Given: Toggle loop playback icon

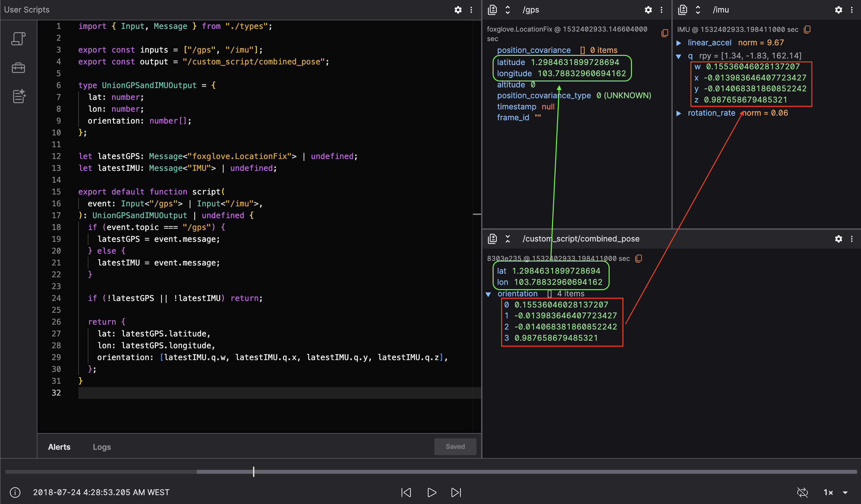Looking at the screenshot, I should [x=803, y=493].
